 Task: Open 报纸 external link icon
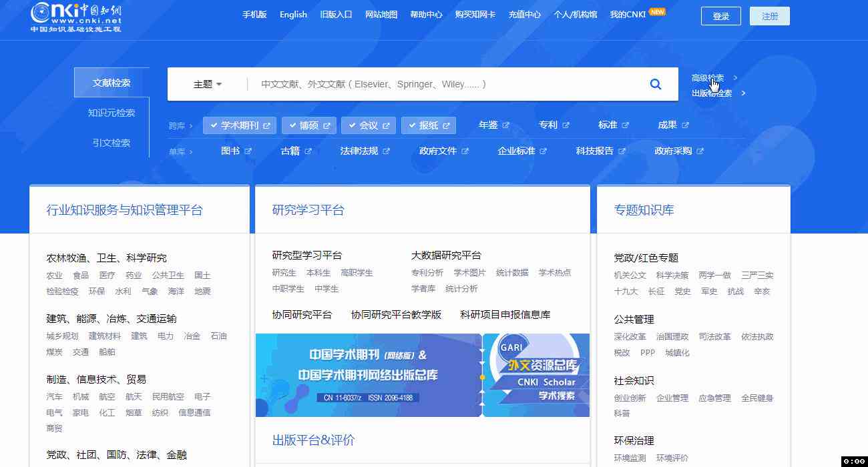click(446, 125)
